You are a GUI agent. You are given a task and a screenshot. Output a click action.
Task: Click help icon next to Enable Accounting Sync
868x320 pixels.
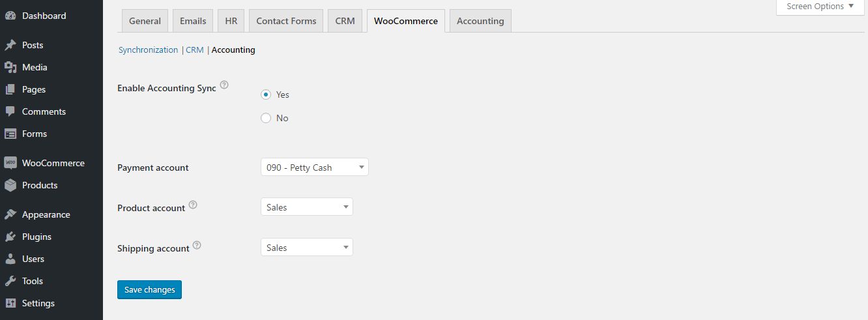pos(224,85)
